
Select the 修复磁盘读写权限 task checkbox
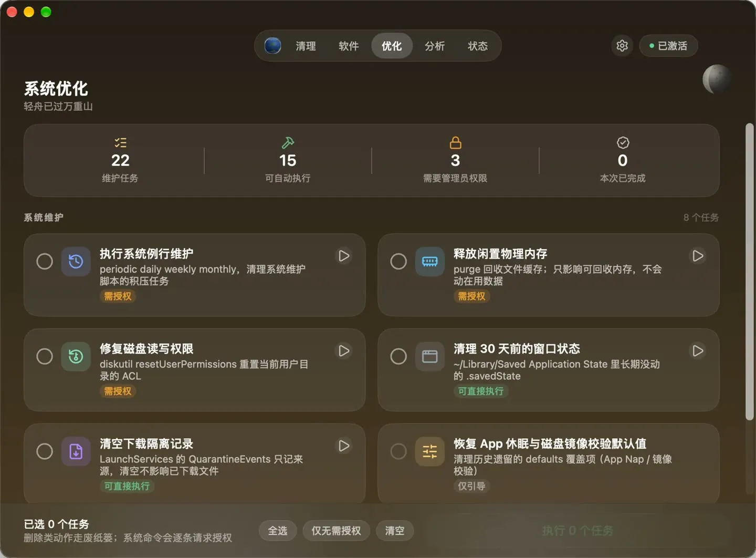click(x=45, y=357)
